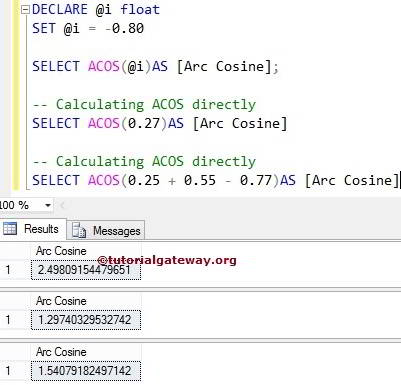
Task: Click the Results grid icon
Action: click(10, 229)
